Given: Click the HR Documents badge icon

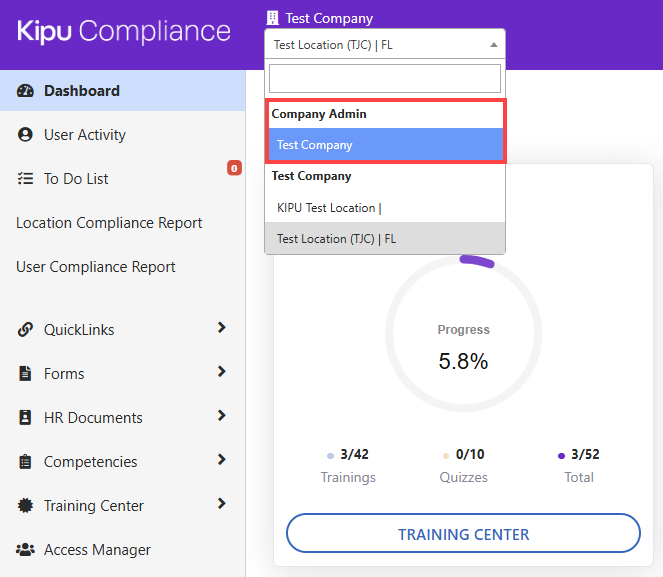Looking at the screenshot, I should [26, 418].
